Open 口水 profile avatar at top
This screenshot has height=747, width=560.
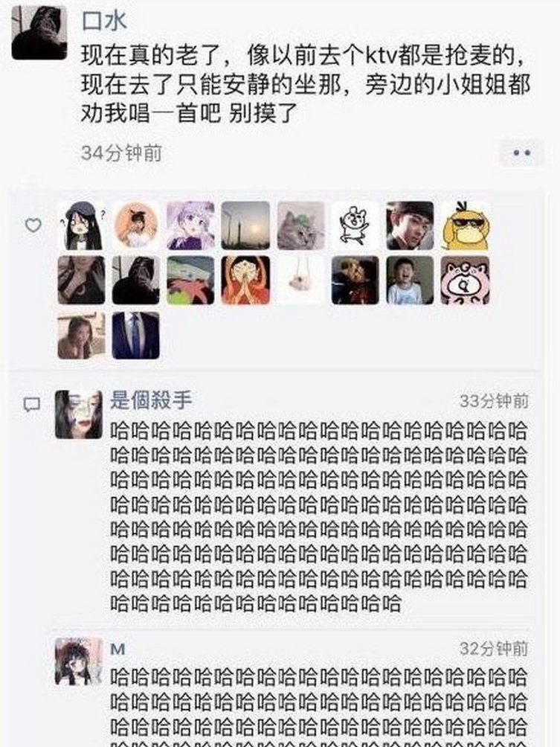[39, 33]
